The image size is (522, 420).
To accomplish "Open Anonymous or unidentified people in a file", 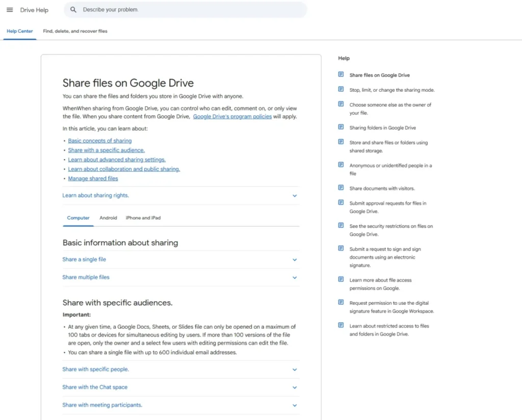I will [390, 169].
